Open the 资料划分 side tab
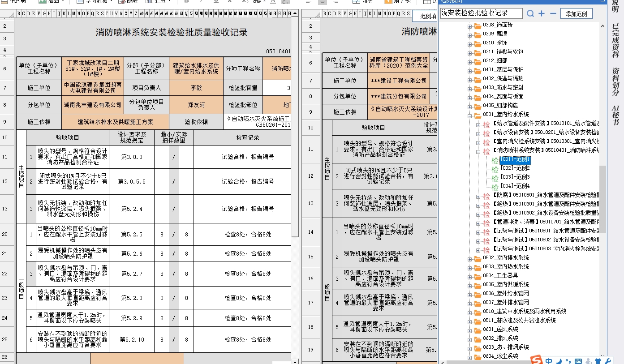Image resolution: width=624 pixels, height=364 pixels. 615,82
